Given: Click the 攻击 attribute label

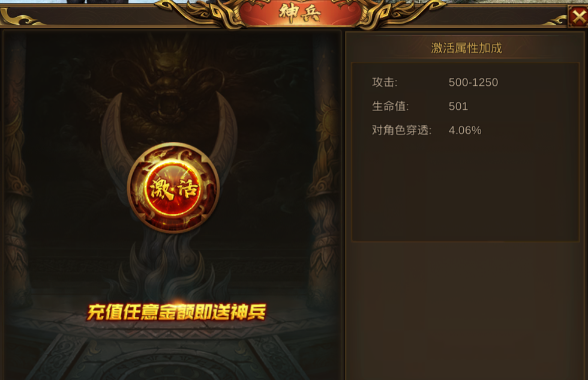Looking at the screenshot, I should coord(385,82).
